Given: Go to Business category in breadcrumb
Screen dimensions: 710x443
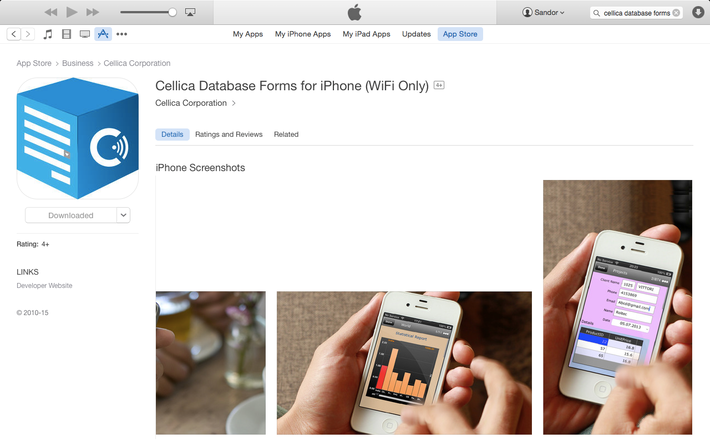Looking at the screenshot, I should (77, 63).
